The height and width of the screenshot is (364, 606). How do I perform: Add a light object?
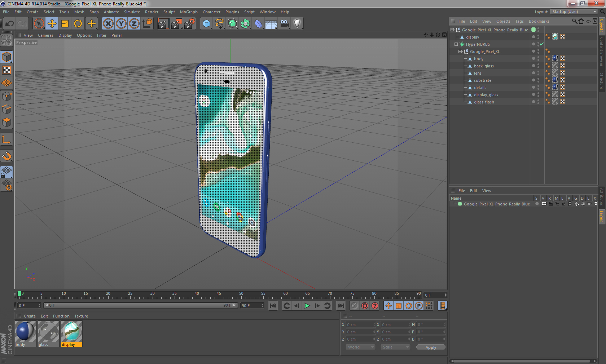tap(297, 24)
